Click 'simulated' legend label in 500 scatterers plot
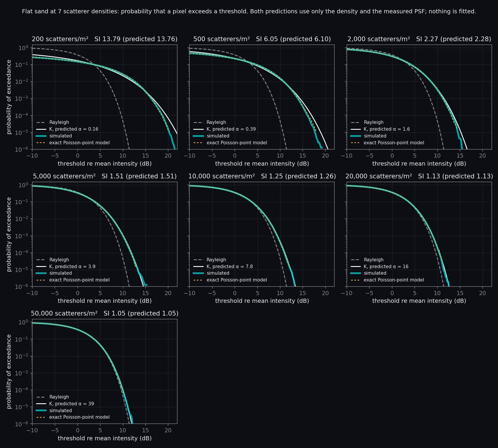Viewport: 498px width, 448px height. 218,136
